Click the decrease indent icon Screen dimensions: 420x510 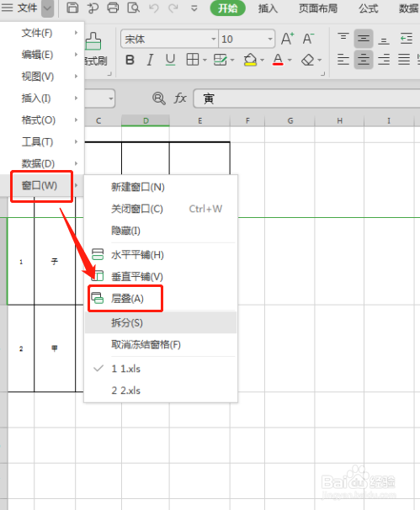[x=407, y=39]
